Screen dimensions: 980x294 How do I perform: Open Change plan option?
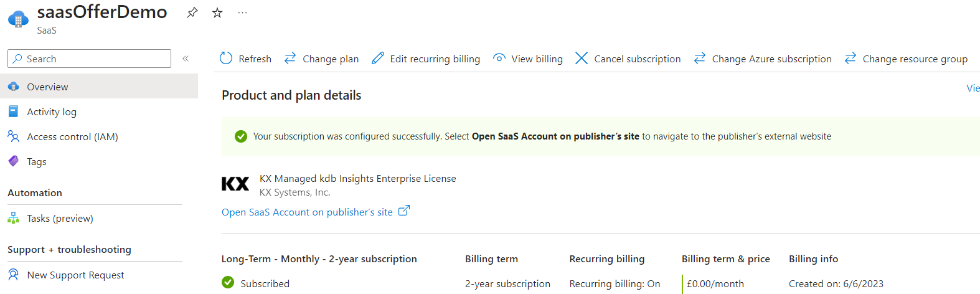tap(321, 59)
